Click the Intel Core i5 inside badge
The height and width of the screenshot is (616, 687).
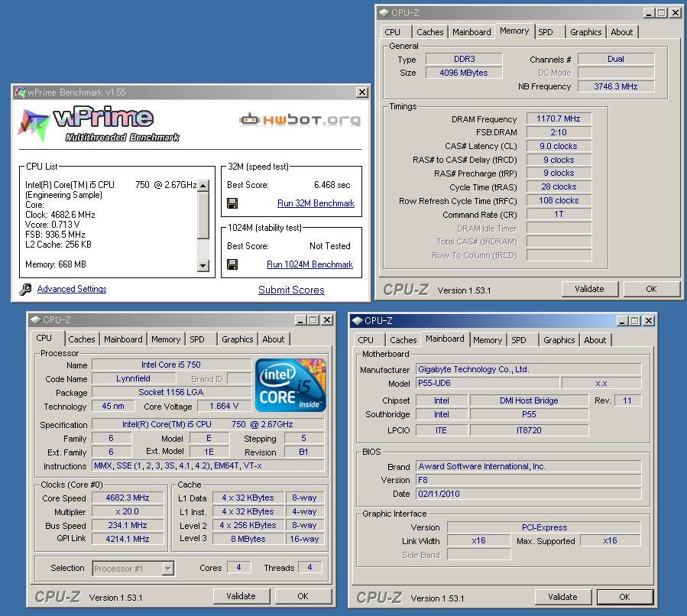tap(290, 385)
